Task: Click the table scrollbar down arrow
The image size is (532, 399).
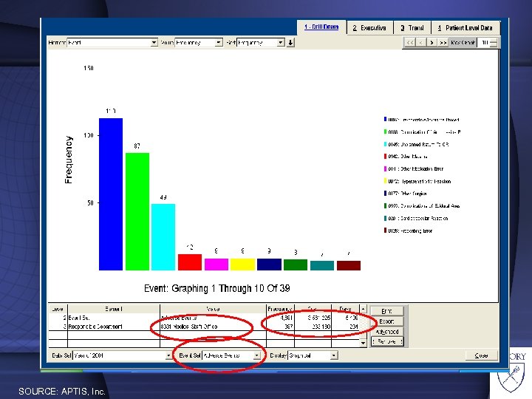Action: [363, 343]
